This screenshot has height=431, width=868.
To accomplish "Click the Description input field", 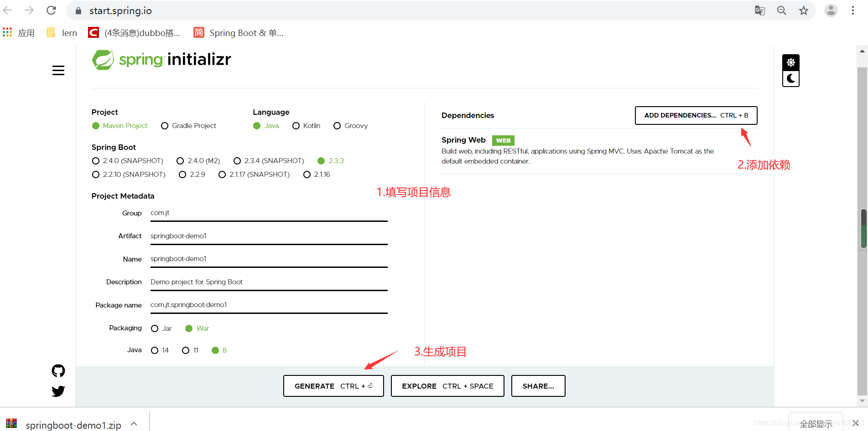I will pyautogui.click(x=269, y=282).
